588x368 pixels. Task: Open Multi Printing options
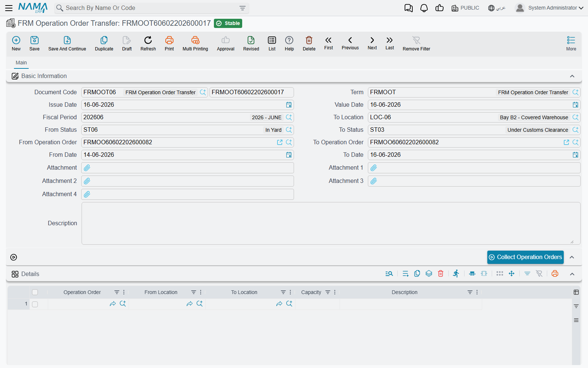coord(195,43)
